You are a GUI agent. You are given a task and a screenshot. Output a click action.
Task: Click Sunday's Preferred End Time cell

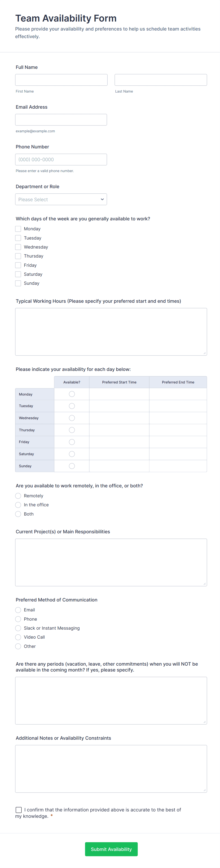click(x=178, y=466)
